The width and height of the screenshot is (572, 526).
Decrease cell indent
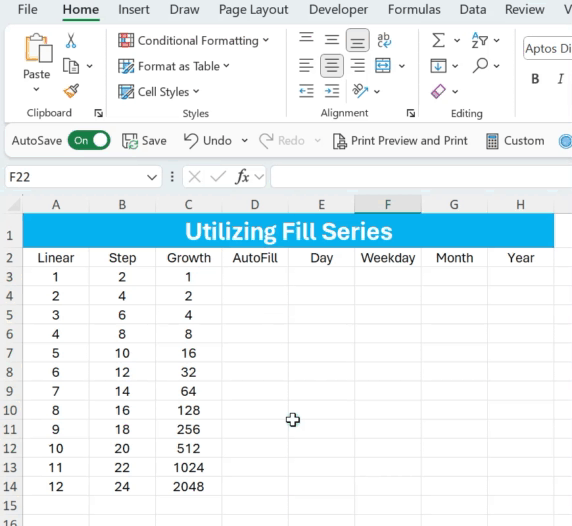click(x=306, y=91)
